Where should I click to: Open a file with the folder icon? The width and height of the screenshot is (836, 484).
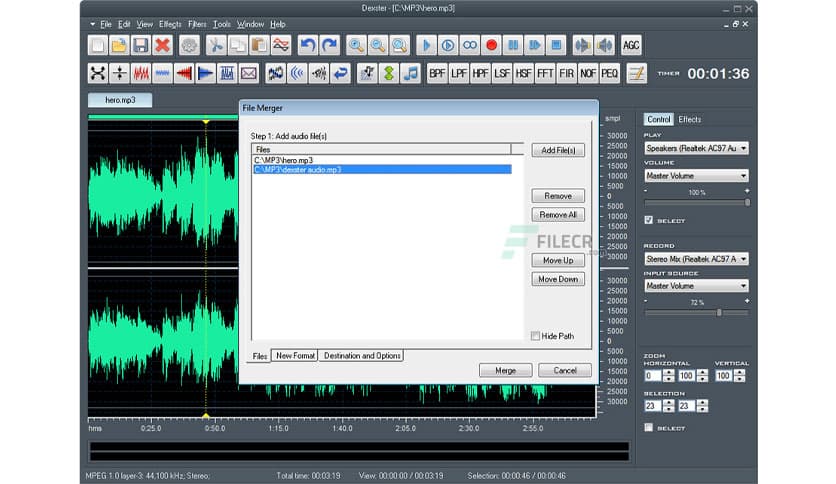119,45
